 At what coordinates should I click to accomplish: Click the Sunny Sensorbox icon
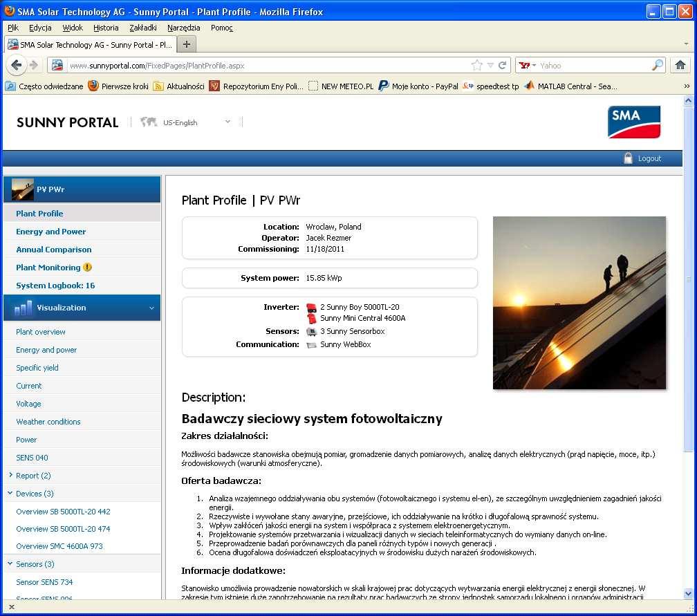click(x=312, y=332)
